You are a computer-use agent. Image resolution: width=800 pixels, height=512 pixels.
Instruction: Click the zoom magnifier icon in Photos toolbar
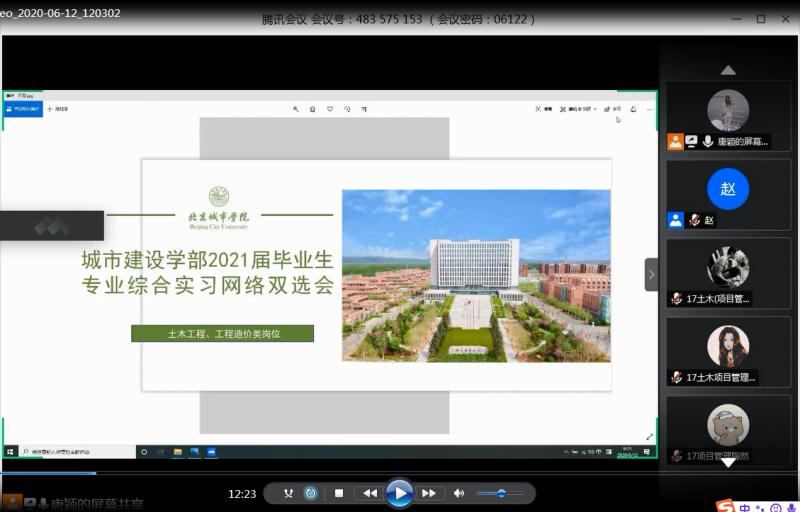coord(295,109)
